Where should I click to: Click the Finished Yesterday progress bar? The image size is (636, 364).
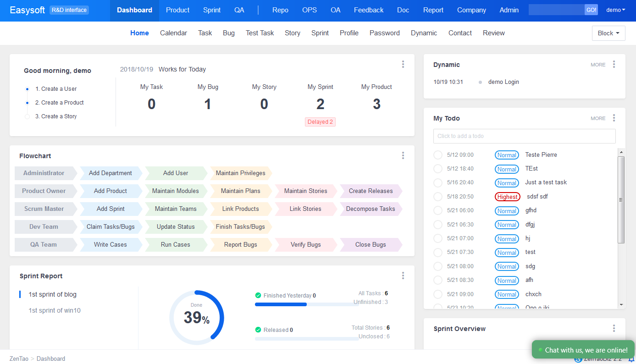pos(306,304)
